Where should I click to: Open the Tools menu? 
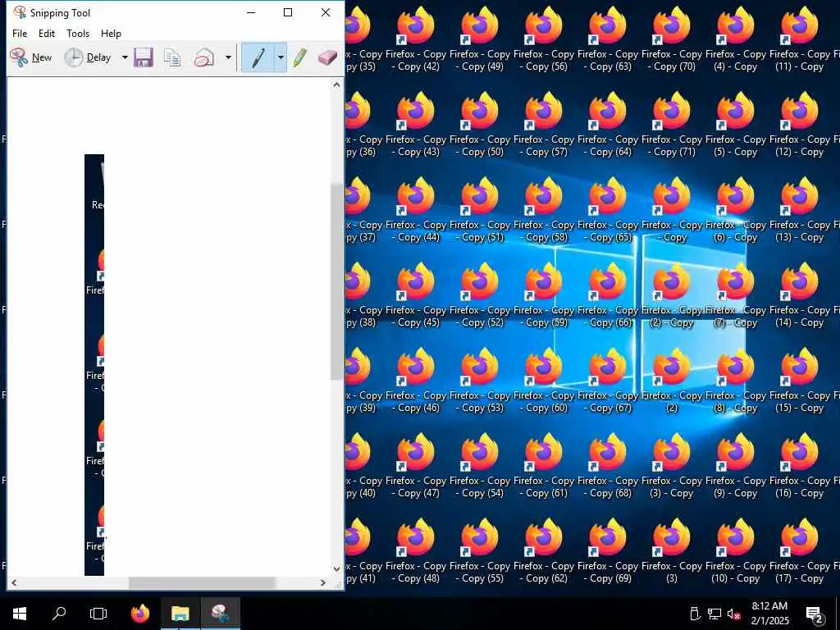click(78, 33)
